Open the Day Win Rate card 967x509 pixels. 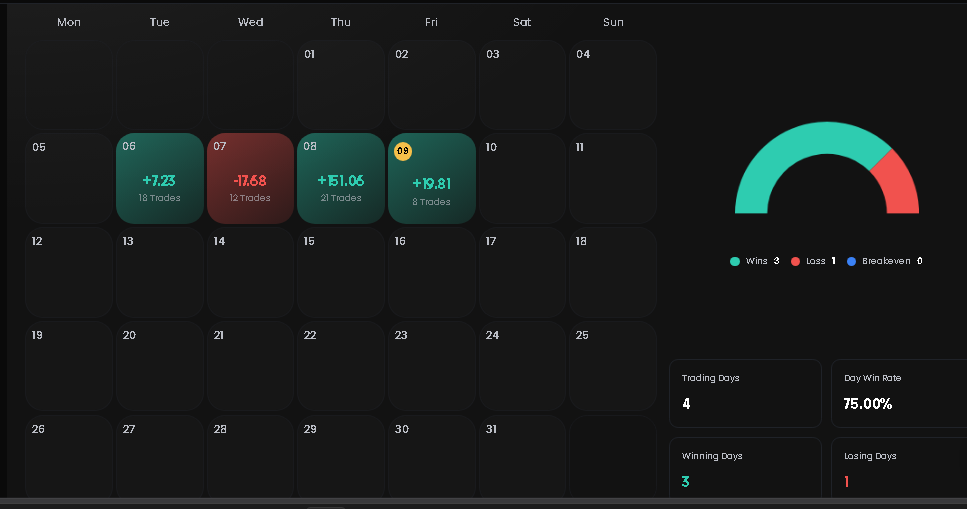click(899, 394)
